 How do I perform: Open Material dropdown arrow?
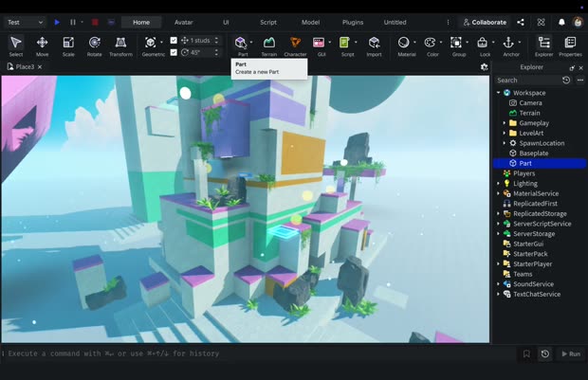tap(414, 43)
